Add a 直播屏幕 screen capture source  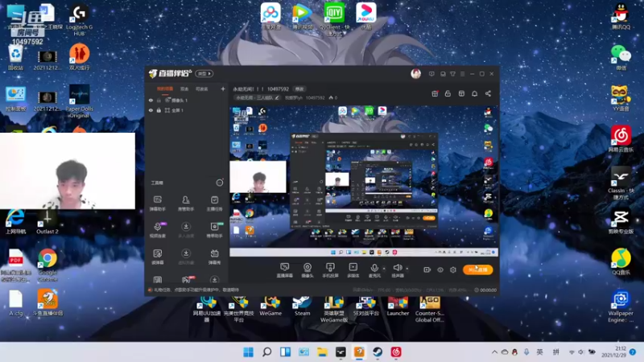pyautogui.click(x=284, y=270)
